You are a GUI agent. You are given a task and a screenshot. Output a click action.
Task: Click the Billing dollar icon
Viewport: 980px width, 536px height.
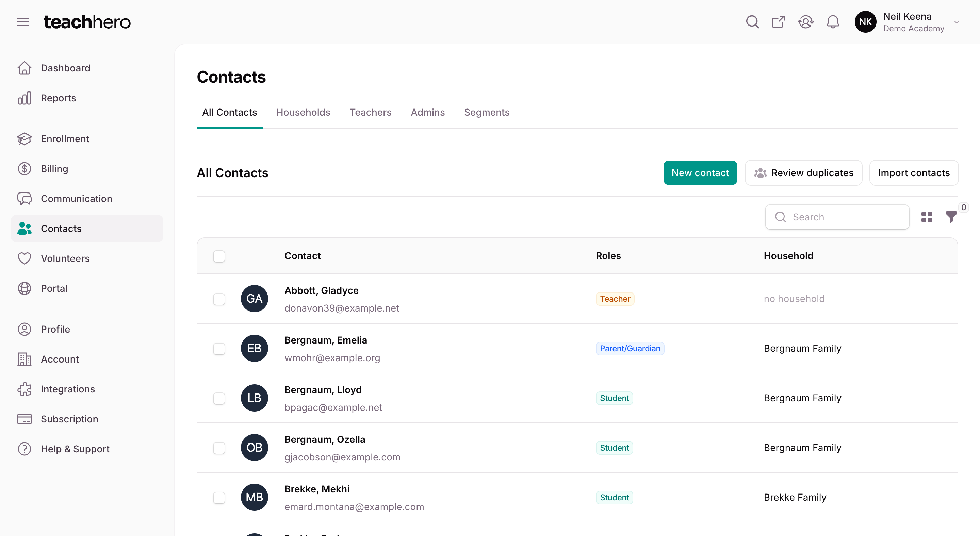pyautogui.click(x=24, y=169)
